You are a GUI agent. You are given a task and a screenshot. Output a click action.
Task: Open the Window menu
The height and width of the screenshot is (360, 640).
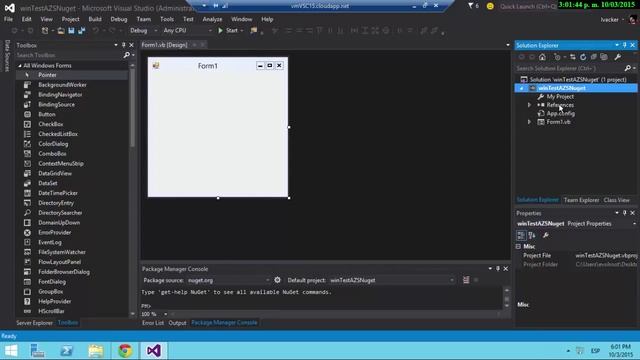coord(241,19)
